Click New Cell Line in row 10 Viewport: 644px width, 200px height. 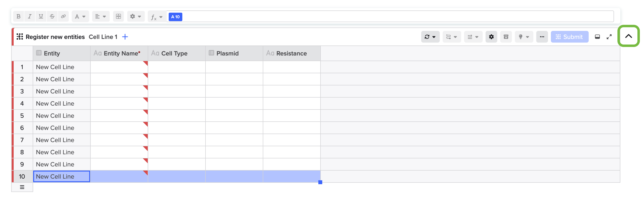point(61,176)
